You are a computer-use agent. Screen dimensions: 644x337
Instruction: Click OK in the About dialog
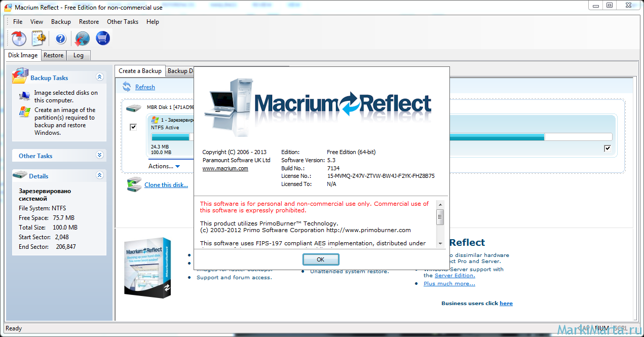pos(321,259)
